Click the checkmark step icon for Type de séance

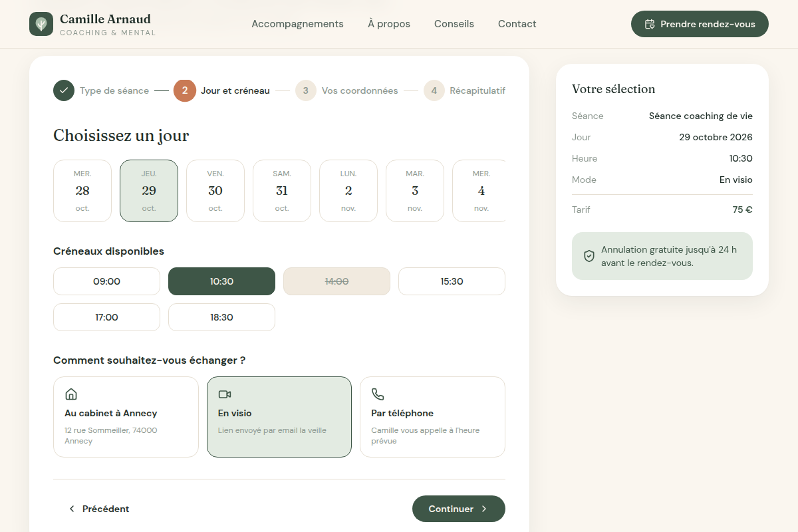click(x=64, y=90)
